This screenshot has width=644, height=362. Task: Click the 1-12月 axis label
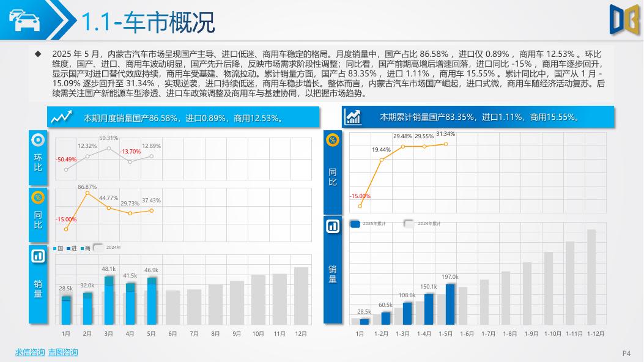point(596,334)
